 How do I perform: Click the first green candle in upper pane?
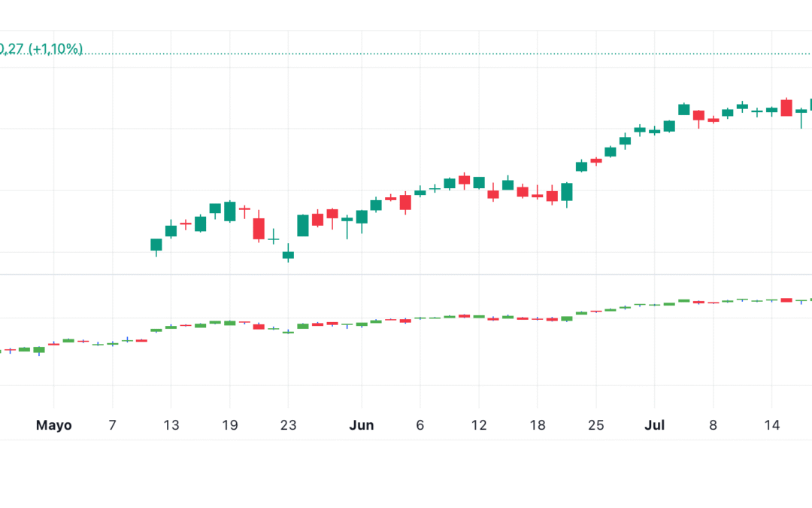[x=156, y=245]
